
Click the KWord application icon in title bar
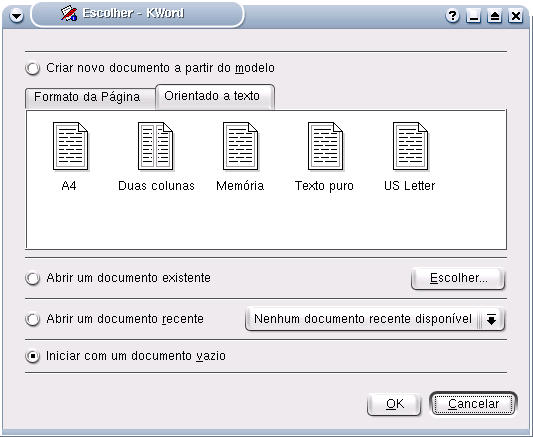point(69,14)
